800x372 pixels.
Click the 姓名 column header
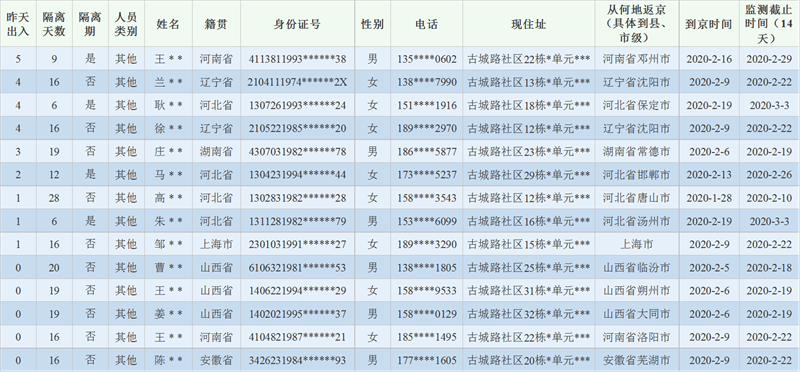tap(168, 24)
